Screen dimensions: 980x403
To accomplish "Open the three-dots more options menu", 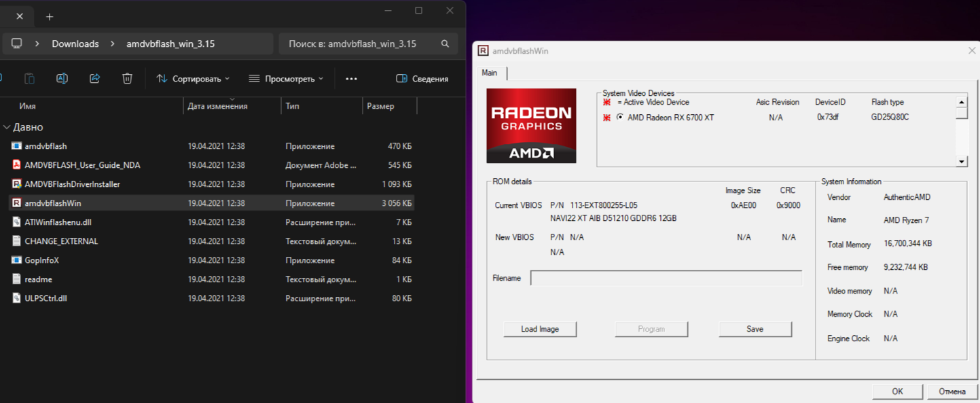I will pyautogui.click(x=351, y=79).
